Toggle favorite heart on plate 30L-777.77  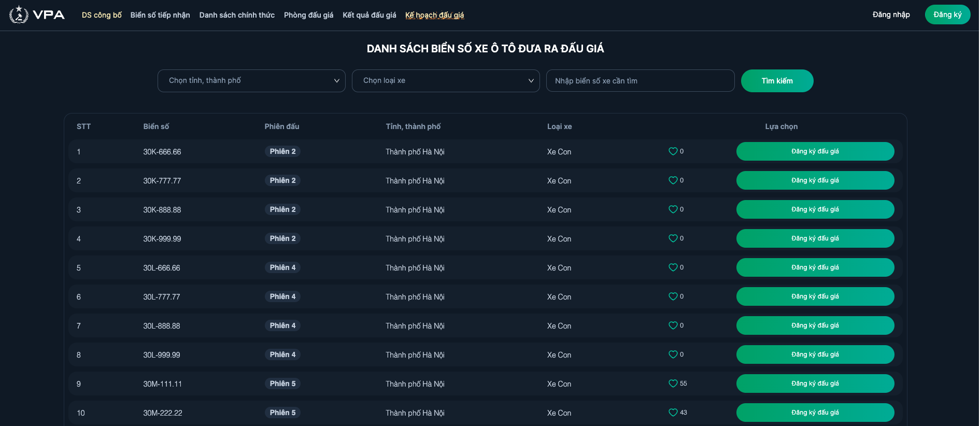[x=673, y=296]
